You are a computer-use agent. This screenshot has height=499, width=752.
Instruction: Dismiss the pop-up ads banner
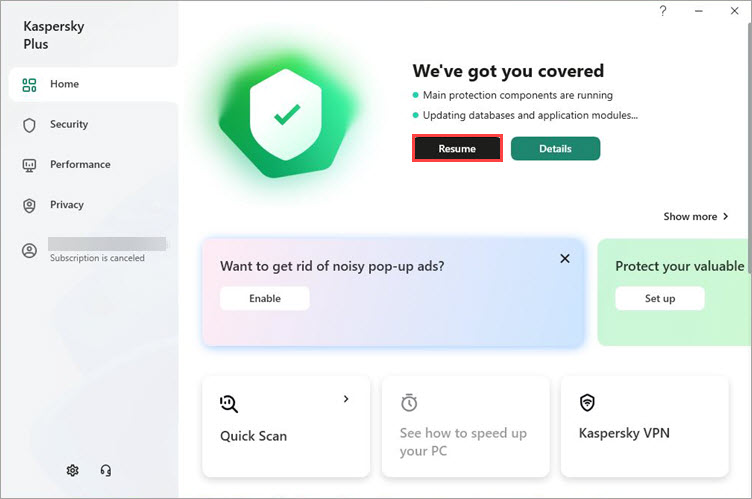click(x=565, y=259)
